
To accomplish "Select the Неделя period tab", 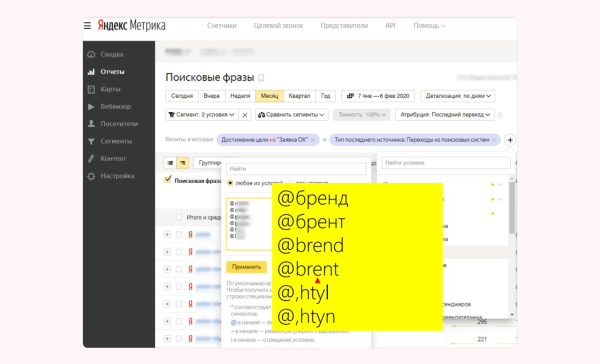I will tap(240, 96).
